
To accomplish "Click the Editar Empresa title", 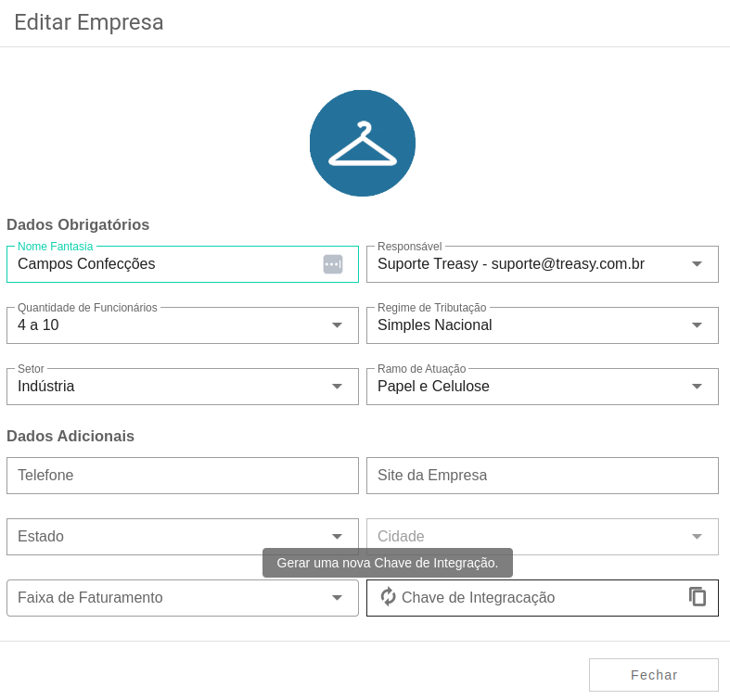I will [x=89, y=22].
